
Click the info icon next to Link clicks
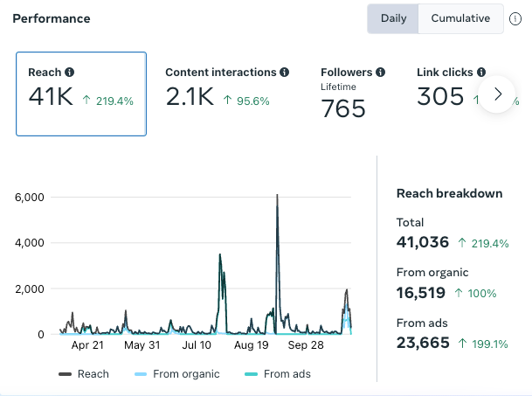click(481, 72)
